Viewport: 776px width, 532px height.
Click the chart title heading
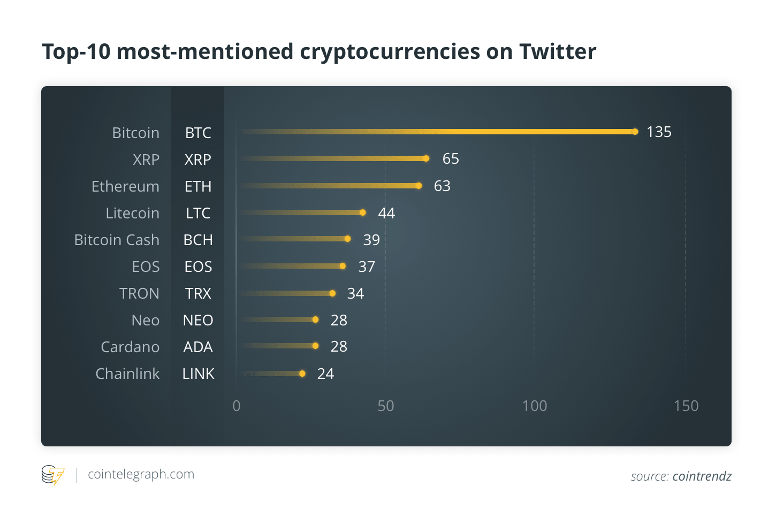pos(319,52)
